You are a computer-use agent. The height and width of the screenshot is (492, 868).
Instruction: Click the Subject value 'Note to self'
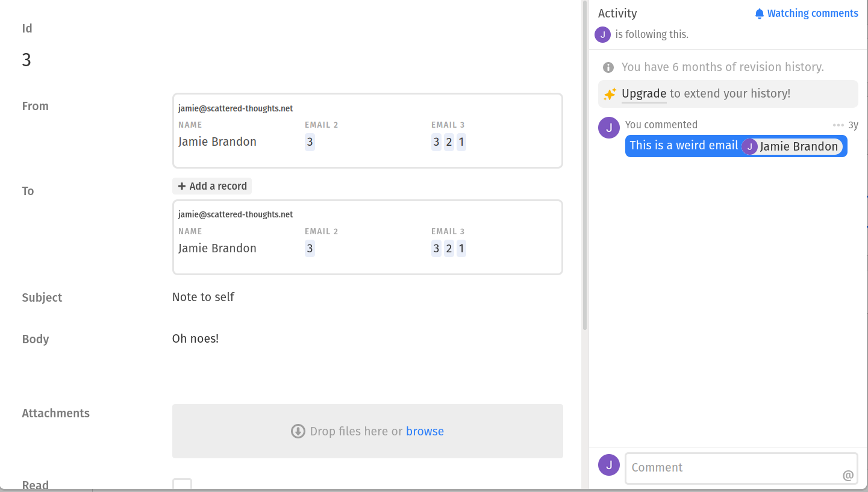[203, 297]
